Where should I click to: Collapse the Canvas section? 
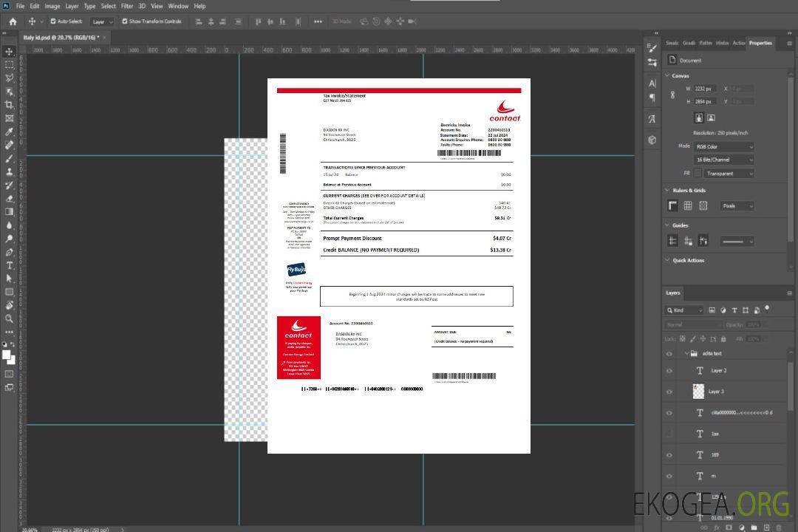(x=667, y=75)
